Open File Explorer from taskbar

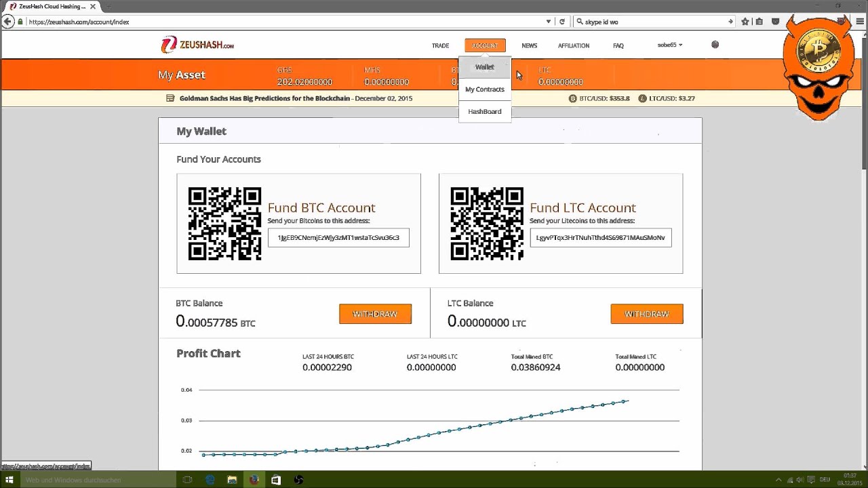pyautogui.click(x=232, y=480)
